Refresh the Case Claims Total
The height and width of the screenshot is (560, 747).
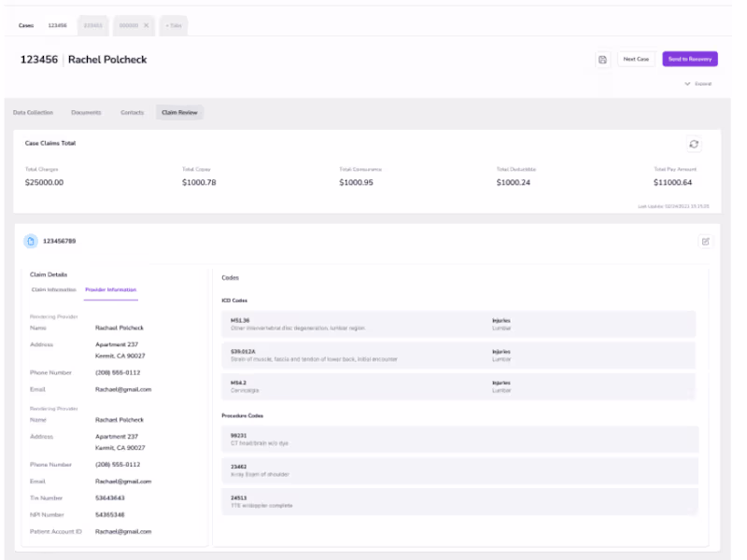point(694,144)
